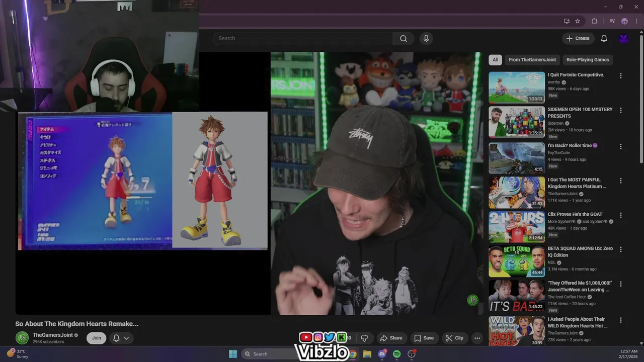The width and height of the screenshot is (644, 362).
Task: Select the All filter chip
Action: coord(495,60)
